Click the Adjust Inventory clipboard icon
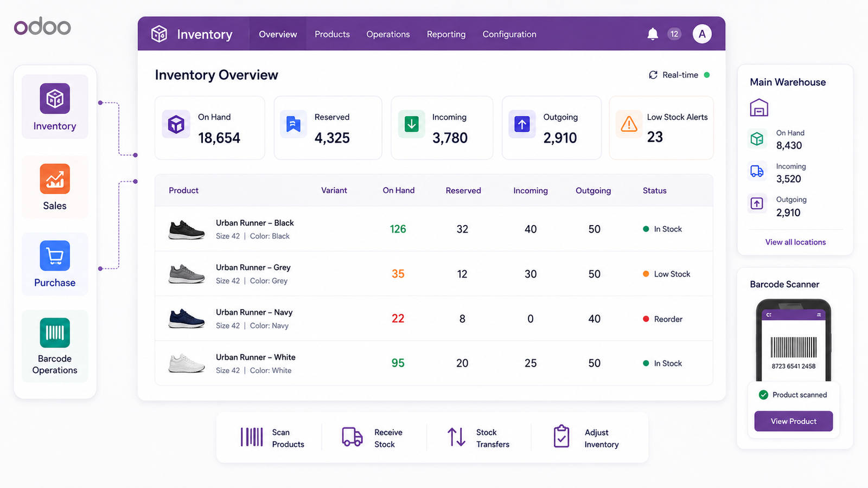This screenshot has height=488, width=868. coord(561,436)
